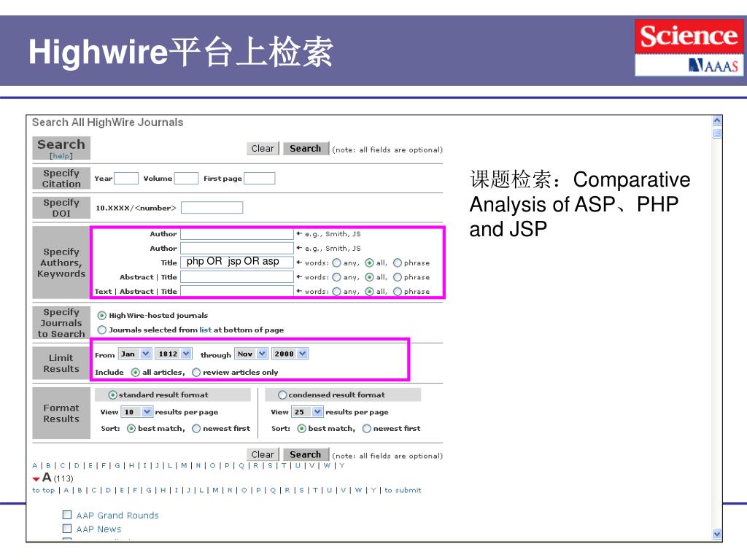Select 'any' radio in Abstract | Title row

click(337, 277)
